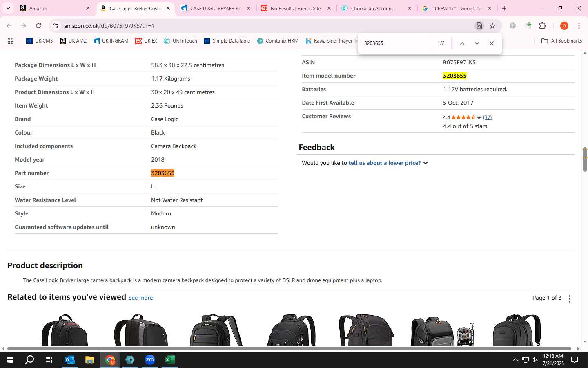This screenshot has width=588, height=368.
Task: Click the muted volume tray icon
Action: coord(535,360)
